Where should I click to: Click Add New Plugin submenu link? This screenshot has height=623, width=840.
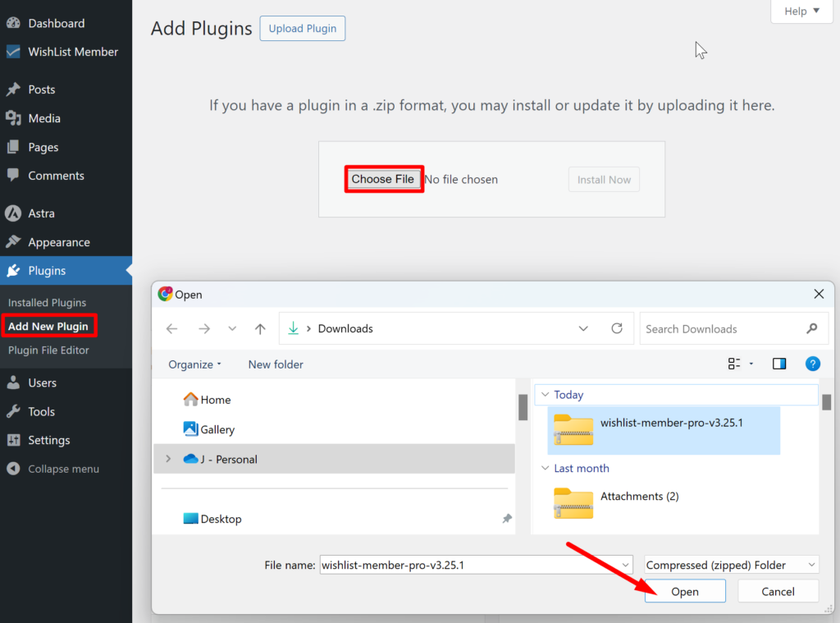[x=48, y=326]
